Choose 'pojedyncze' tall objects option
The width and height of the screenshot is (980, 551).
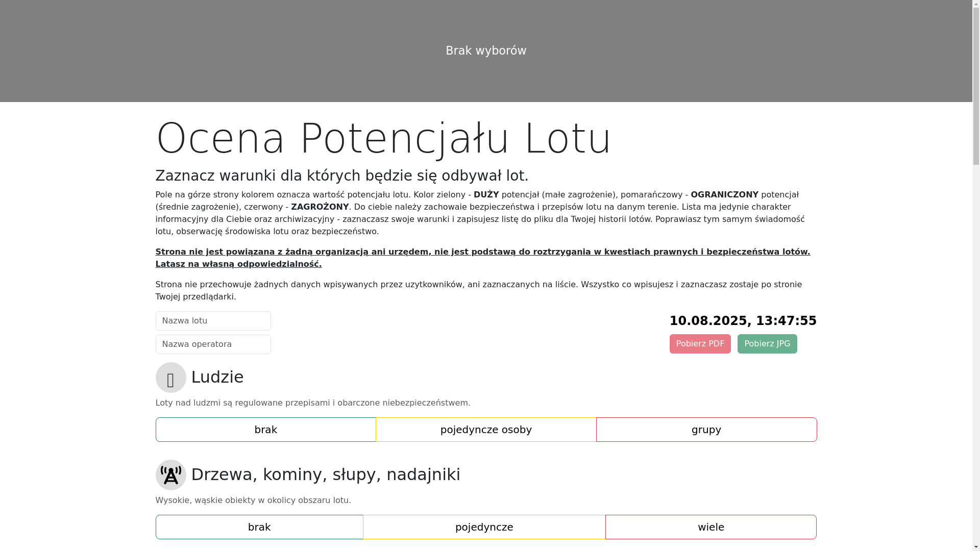coord(484,527)
